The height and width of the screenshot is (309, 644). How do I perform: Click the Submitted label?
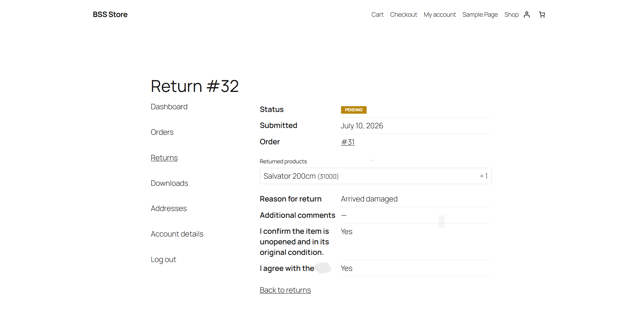click(x=278, y=125)
